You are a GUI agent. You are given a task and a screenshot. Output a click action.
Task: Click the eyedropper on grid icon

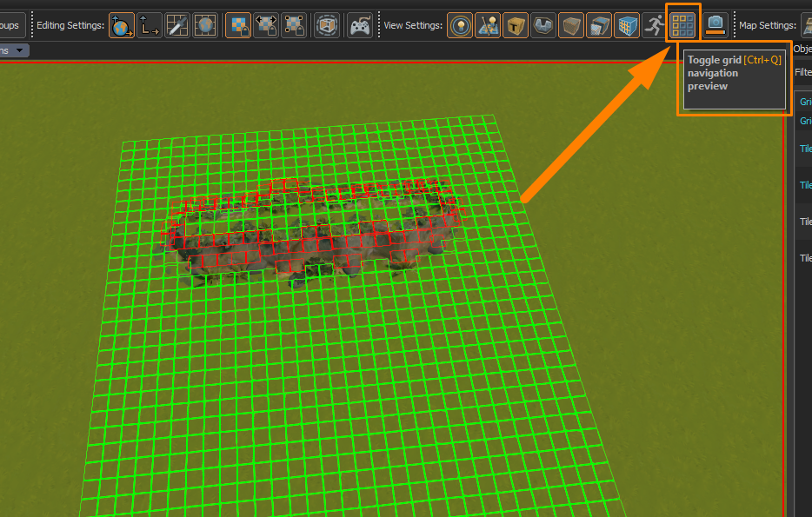[177, 26]
